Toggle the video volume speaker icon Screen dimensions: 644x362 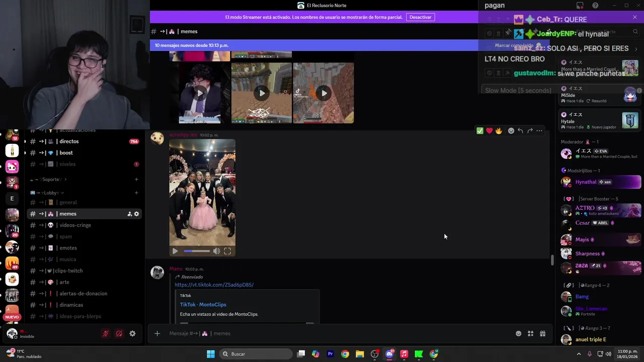point(216,251)
